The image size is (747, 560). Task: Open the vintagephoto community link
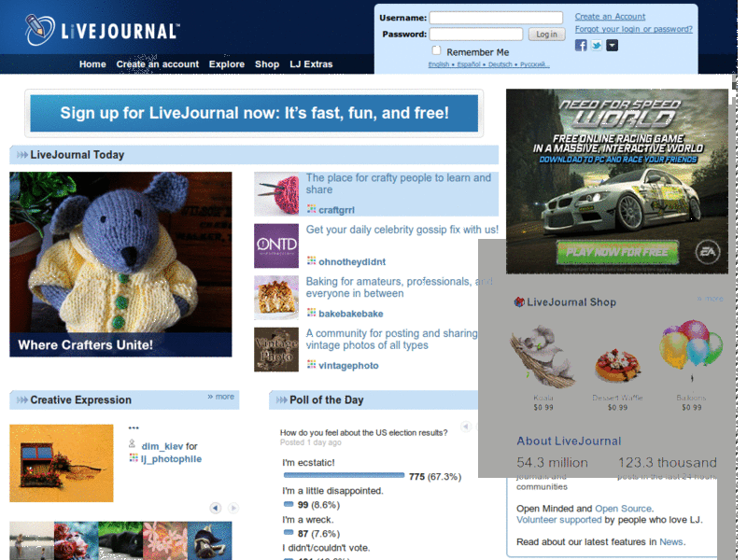point(348,366)
